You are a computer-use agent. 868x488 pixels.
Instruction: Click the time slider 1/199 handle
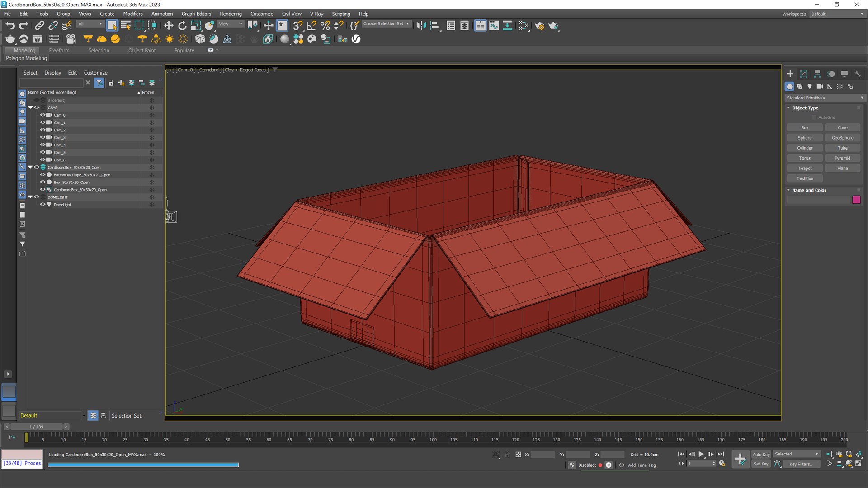[37, 427]
